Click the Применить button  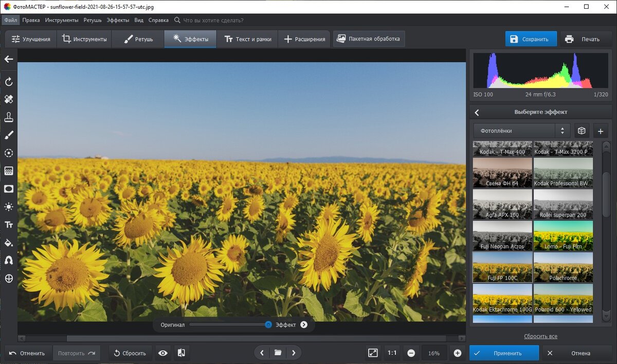[504, 353]
